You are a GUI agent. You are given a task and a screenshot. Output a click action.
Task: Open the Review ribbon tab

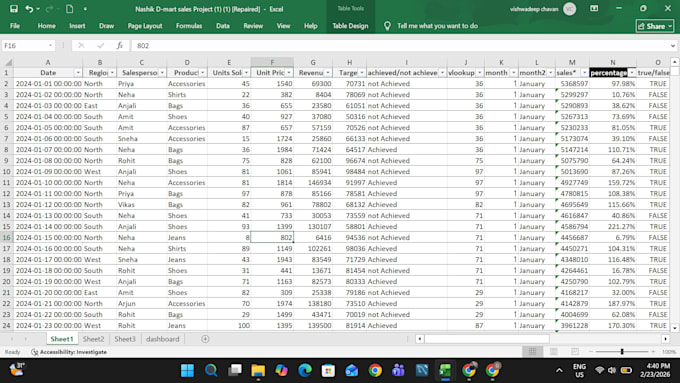tap(253, 26)
